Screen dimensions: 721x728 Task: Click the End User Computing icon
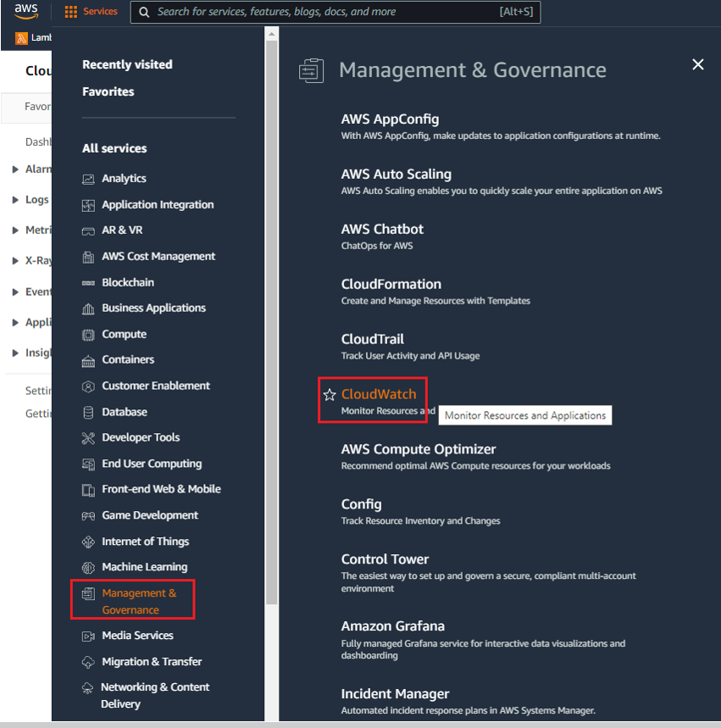88,464
